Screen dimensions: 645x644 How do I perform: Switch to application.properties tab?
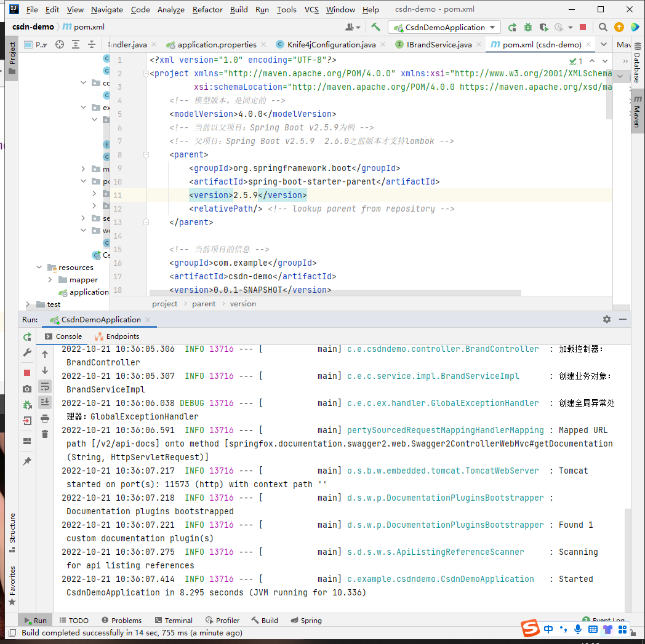click(217, 44)
